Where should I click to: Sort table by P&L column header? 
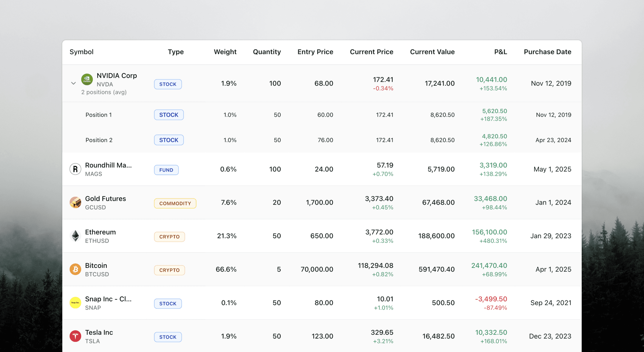click(x=500, y=52)
